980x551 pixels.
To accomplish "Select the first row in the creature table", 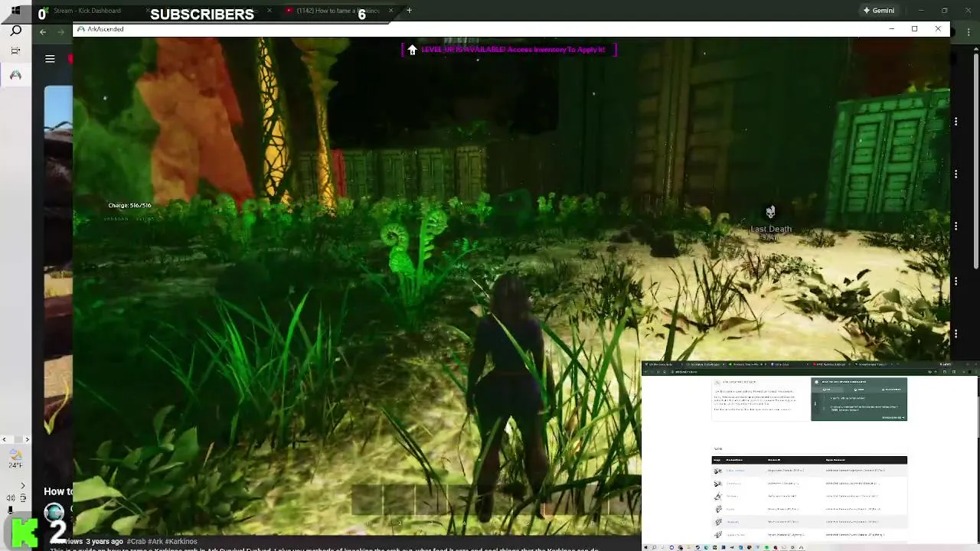I will [x=809, y=471].
